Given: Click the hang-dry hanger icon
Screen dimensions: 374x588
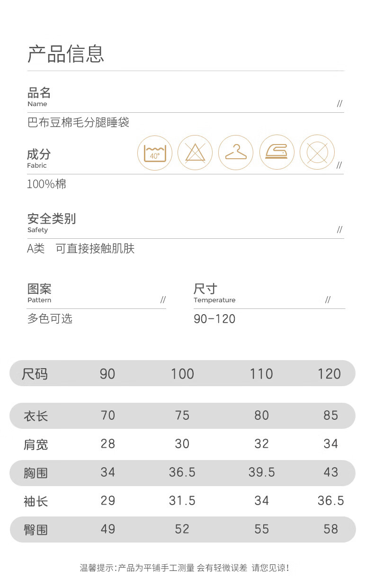Looking at the screenshot, I should pos(236,153).
